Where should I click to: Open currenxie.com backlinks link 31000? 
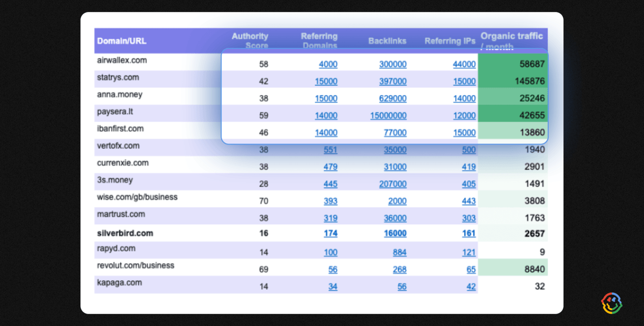[x=395, y=167]
